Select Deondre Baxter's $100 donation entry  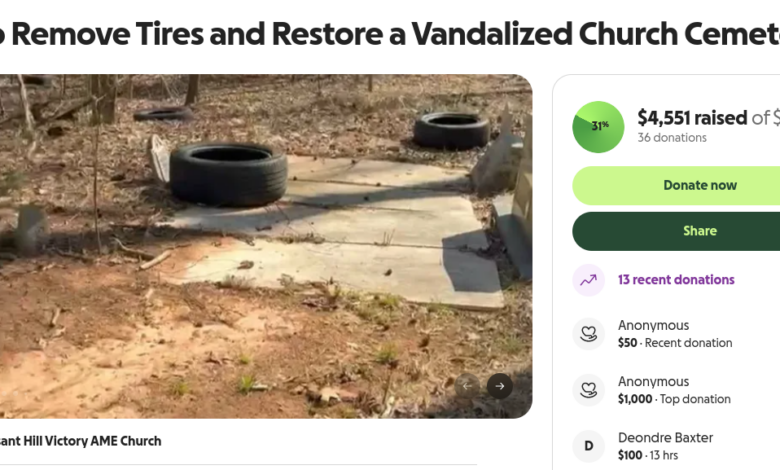(x=676, y=446)
